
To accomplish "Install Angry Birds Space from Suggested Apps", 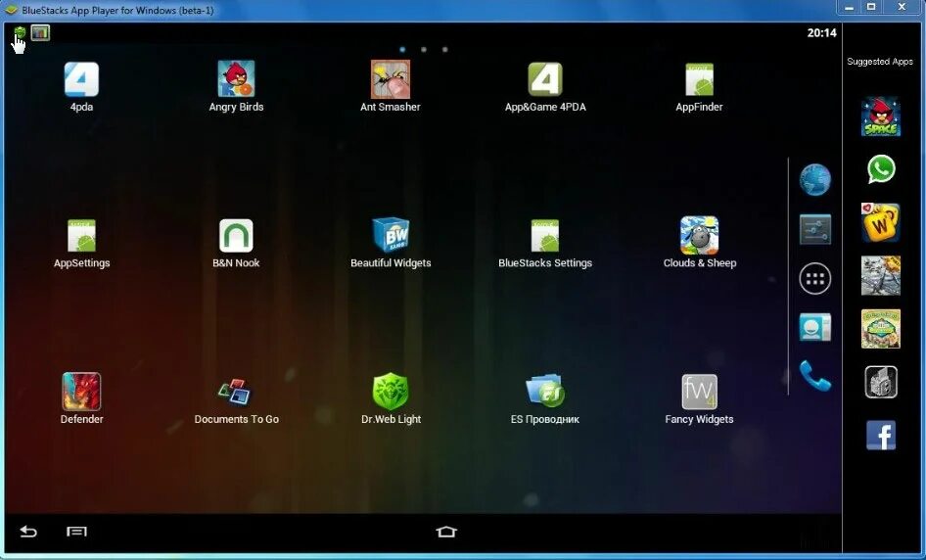I will [x=881, y=117].
